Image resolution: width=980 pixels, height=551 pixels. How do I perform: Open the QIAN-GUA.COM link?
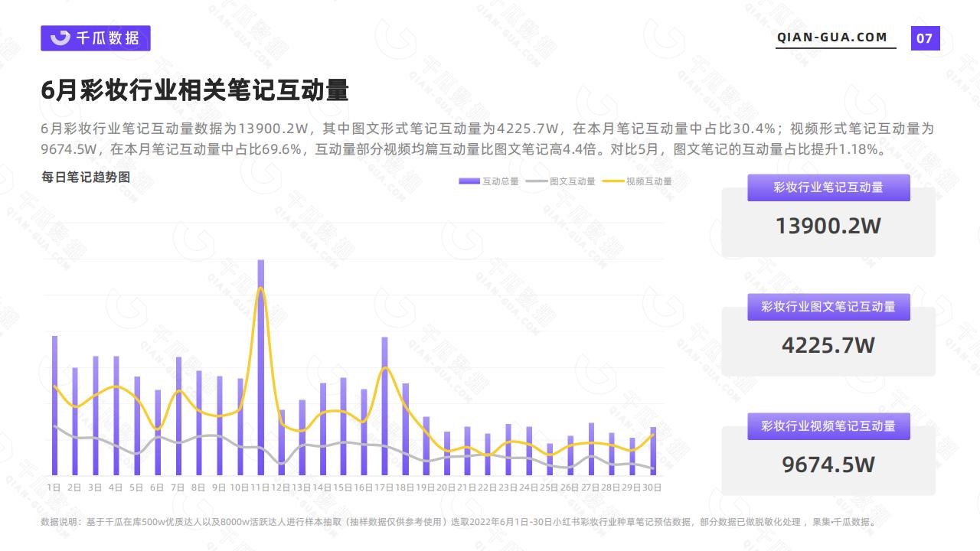click(x=832, y=37)
